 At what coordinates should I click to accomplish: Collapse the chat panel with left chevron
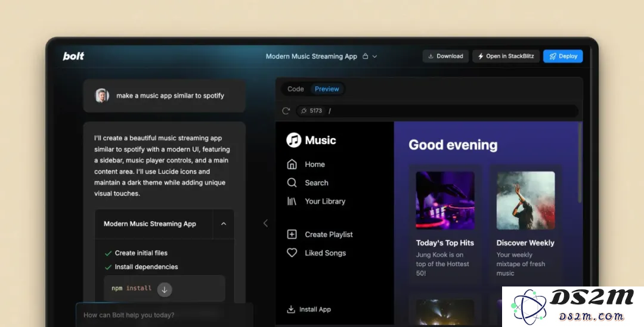(x=265, y=223)
